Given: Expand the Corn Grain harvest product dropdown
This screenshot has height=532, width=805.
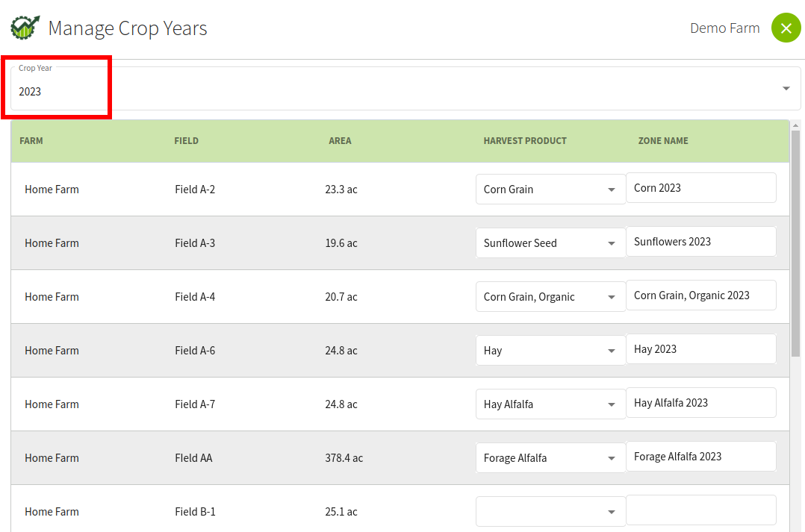Looking at the screenshot, I should tap(550, 190).
